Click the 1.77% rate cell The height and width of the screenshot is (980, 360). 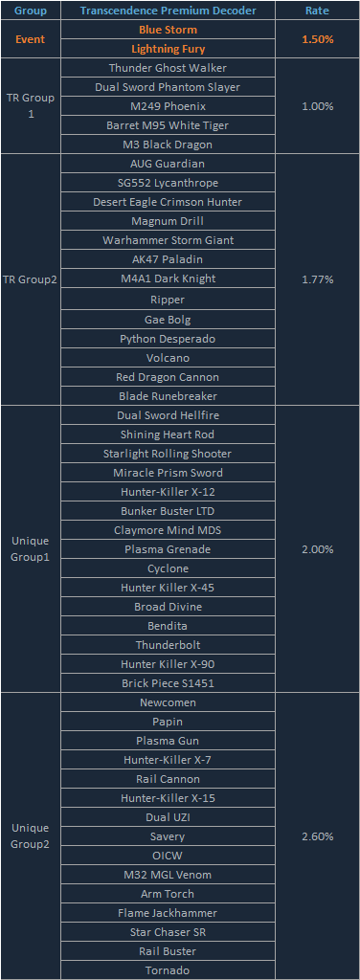click(x=318, y=279)
